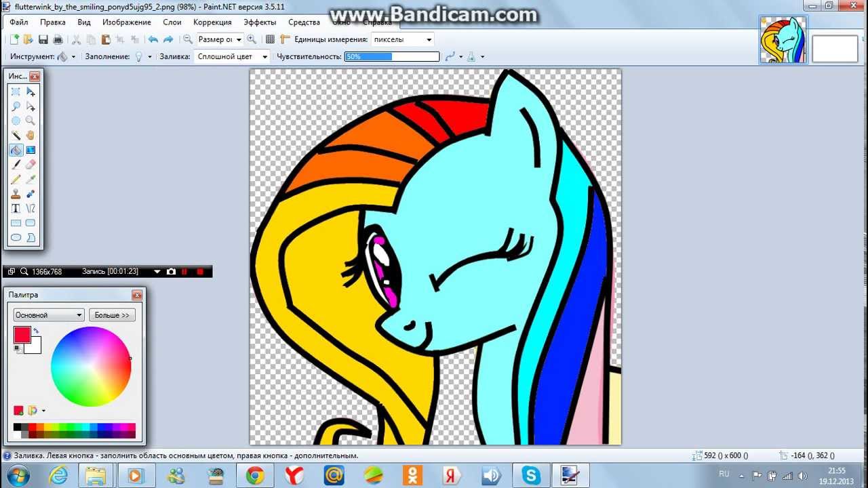This screenshot has height=488, width=868.
Task: Pick a hue on color wheel
Action: tap(91, 367)
